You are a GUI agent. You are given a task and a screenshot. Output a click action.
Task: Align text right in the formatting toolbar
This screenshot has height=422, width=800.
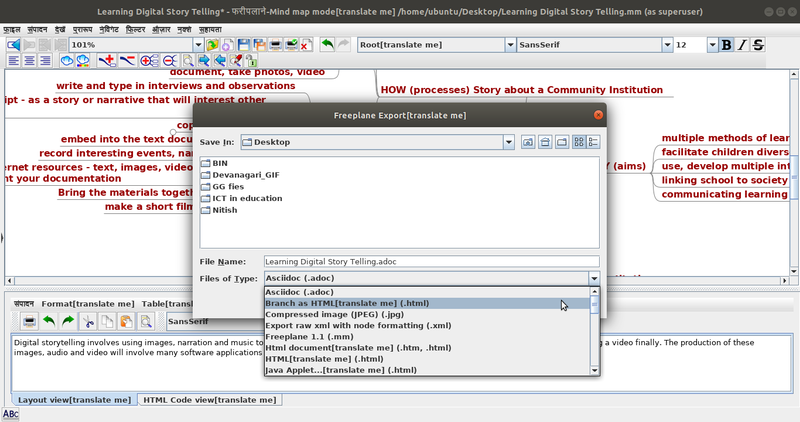coord(45,61)
